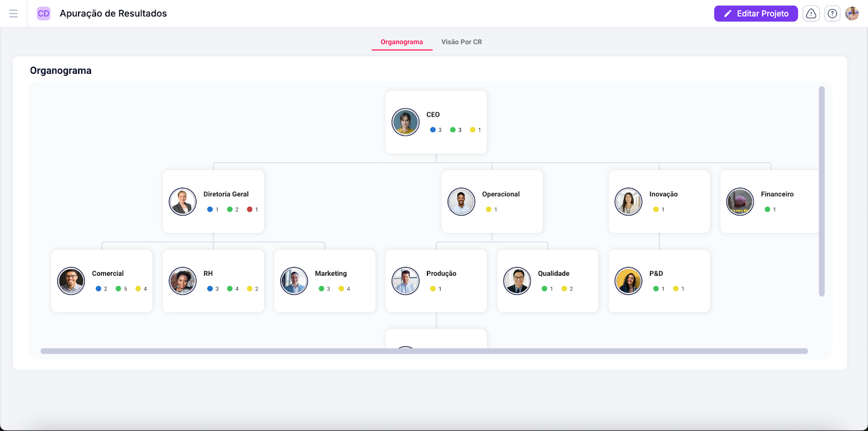Image resolution: width=868 pixels, height=431 pixels.
Task: Click the horizontal scrollbar of the organogram
Action: coord(423,351)
